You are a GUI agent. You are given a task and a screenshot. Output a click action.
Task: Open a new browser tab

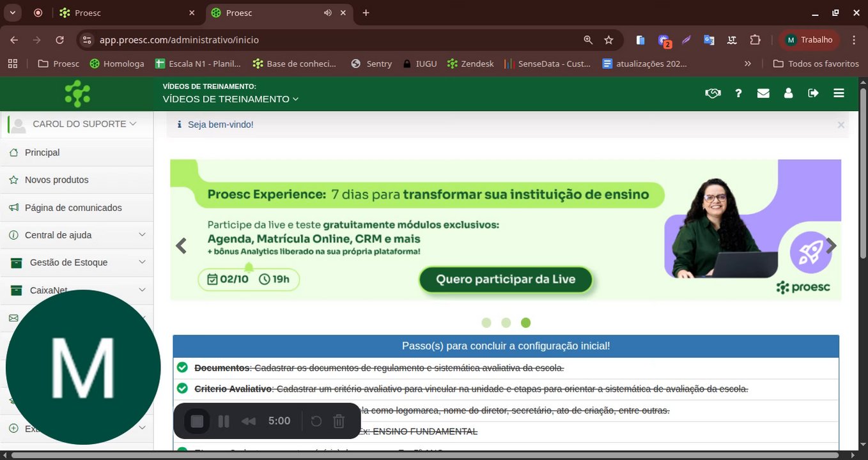pyautogui.click(x=366, y=13)
